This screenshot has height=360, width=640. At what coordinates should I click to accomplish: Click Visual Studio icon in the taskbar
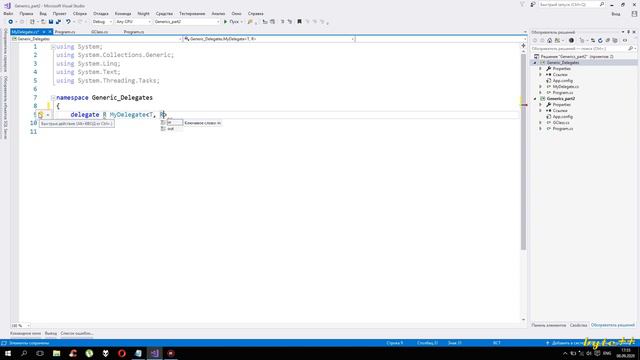[x=154, y=353]
